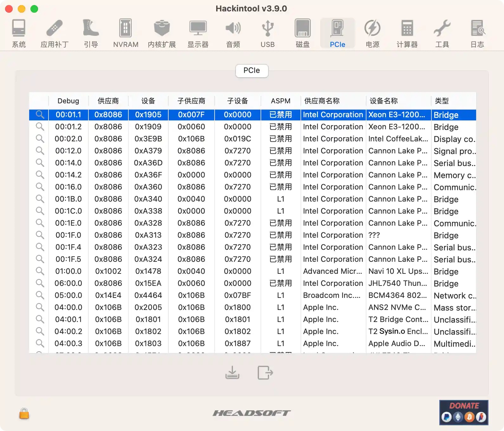Click device ID cell 0xA338

148,211
